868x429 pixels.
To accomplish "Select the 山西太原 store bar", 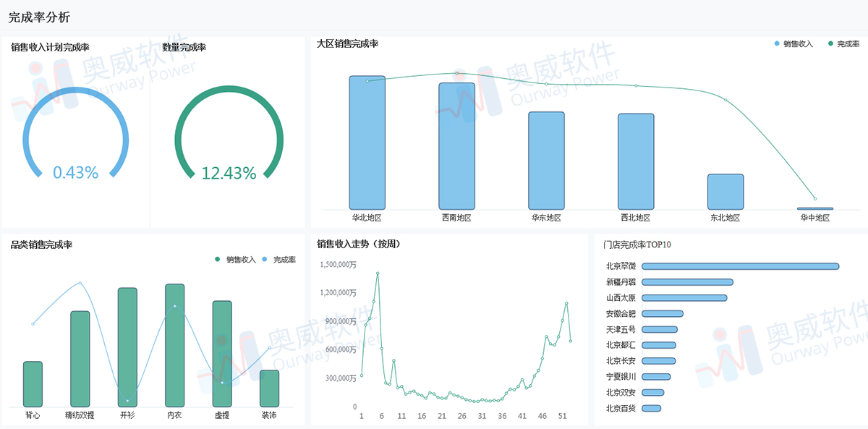I will [x=684, y=298].
